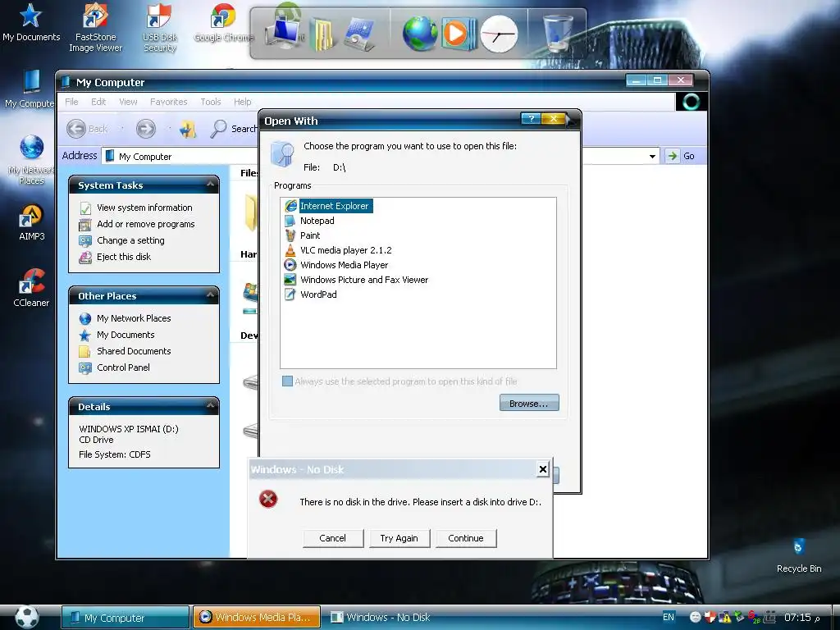
Task: Click 'Change a setting' link
Action: 130,240
